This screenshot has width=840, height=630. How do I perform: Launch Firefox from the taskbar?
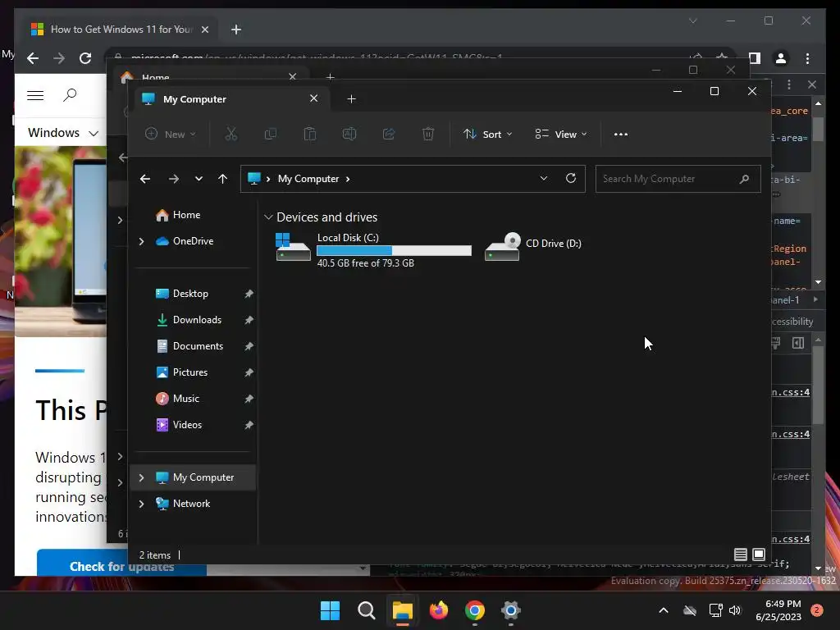(x=439, y=610)
